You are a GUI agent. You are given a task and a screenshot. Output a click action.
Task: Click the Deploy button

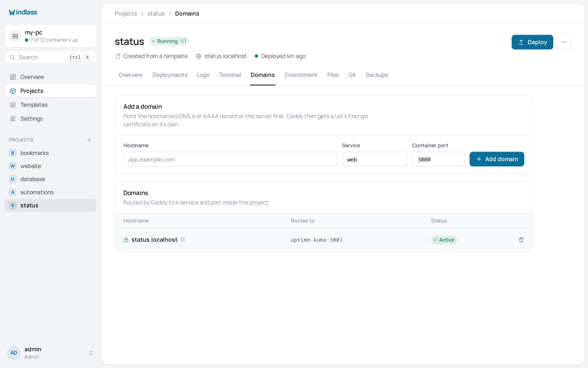[532, 42]
